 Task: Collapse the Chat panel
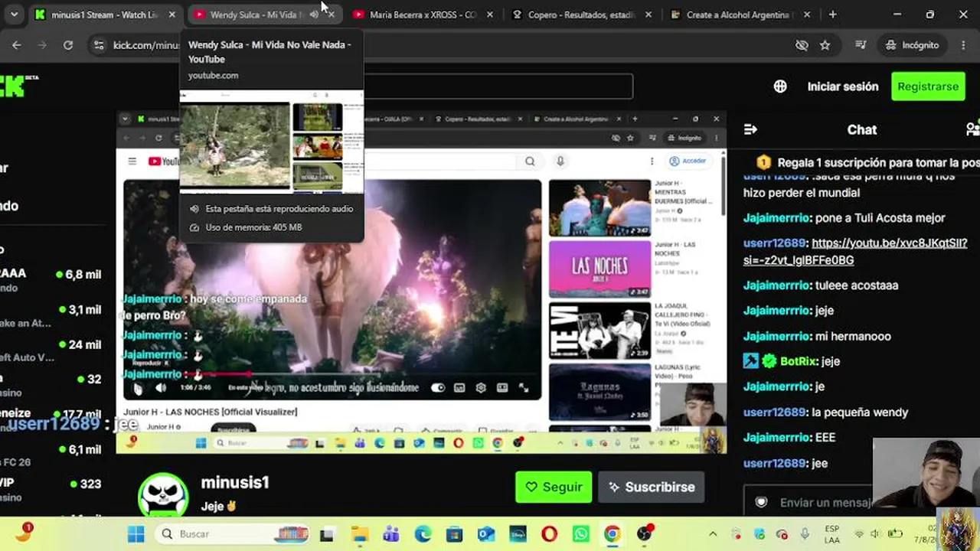point(750,129)
